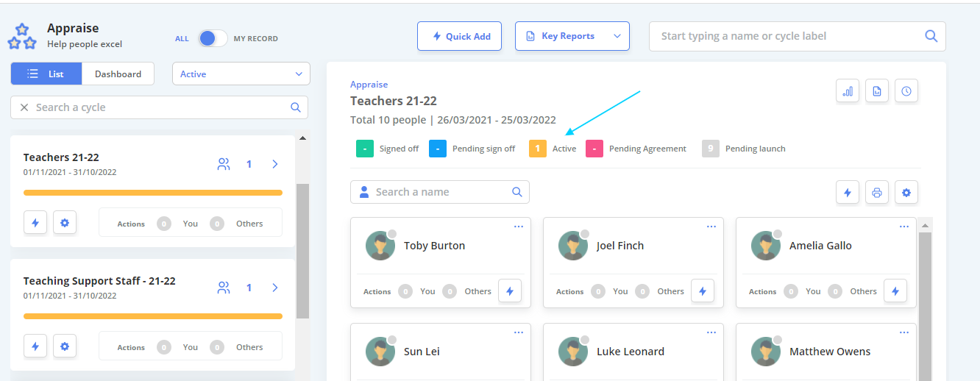Click the magnifier icon in cycle search
This screenshot has height=381, width=980.
(296, 107)
